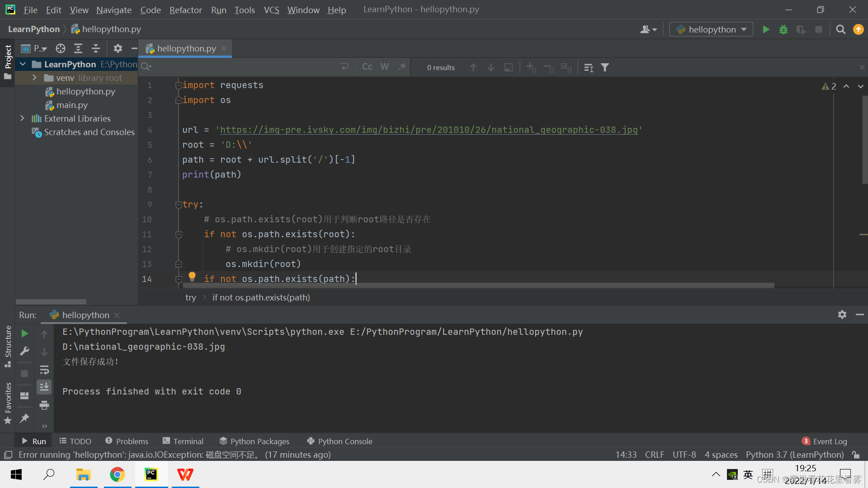Open Run panel settings gear
Image resolution: width=868 pixels, height=488 pixels.
842,314
